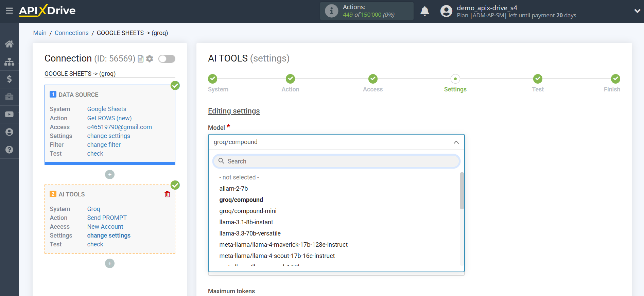The width and height of the screenshot is (644, 296).
Task: Click change settings in DATA SOURCE
Action: [109, 136]
